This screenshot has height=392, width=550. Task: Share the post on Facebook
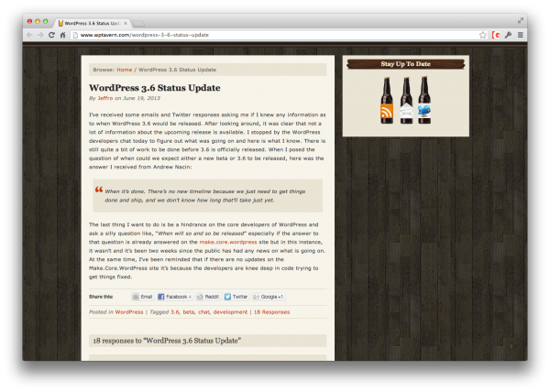(x=174, y=297)
